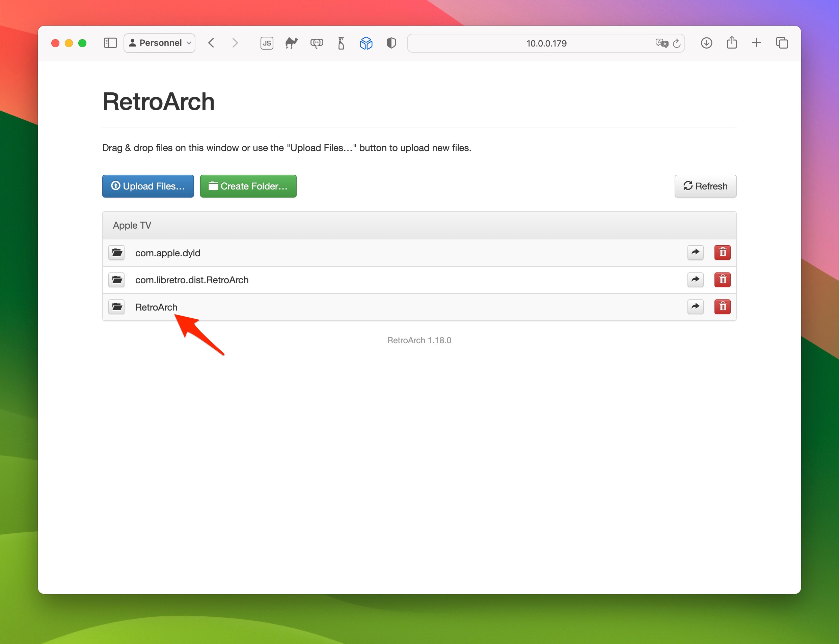Click the Create Folder button

tap(247, 186)
